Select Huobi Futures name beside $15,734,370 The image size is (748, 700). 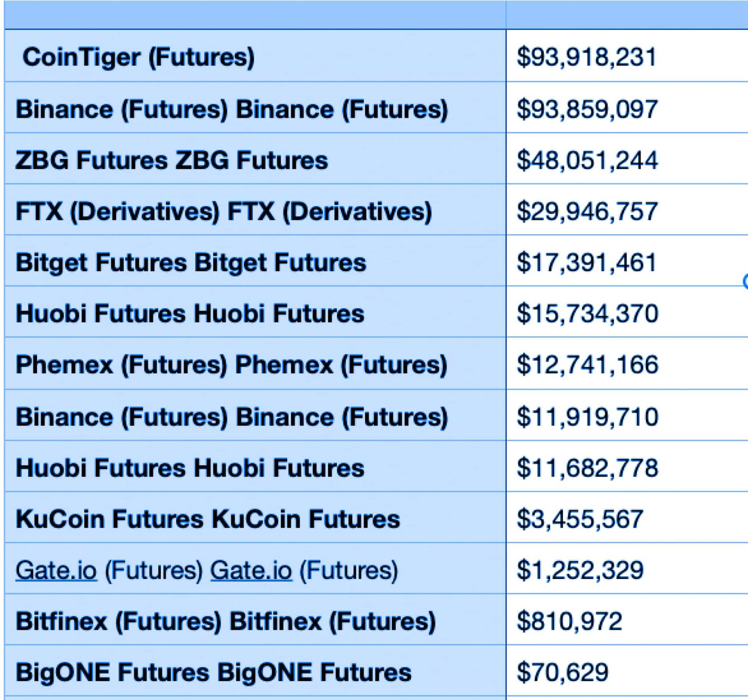pyautogui.click(x=190, y=313)
